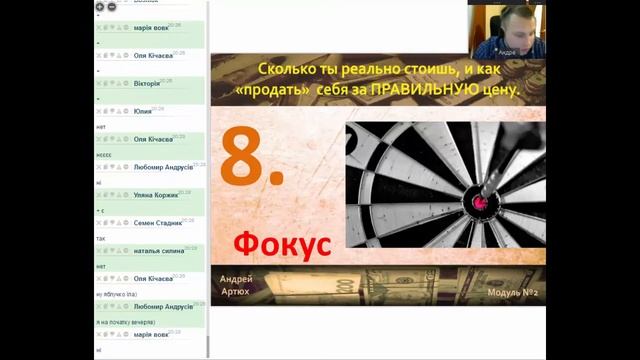Click the circle block icon in Вікторія's row
Image resolution: width=640 pixels, height=360 pixels.
pyautogui.click(x=126, y=83)
